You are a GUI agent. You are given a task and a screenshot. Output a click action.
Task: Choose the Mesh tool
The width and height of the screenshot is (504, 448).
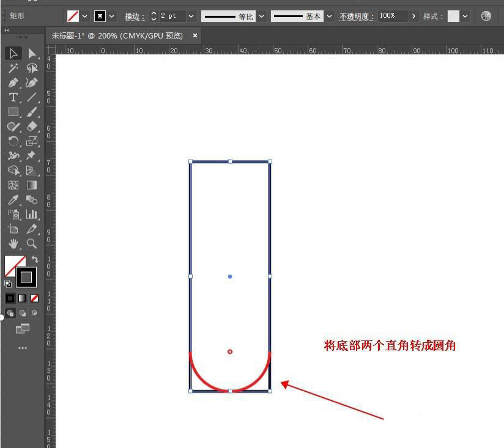coord(13,185)
